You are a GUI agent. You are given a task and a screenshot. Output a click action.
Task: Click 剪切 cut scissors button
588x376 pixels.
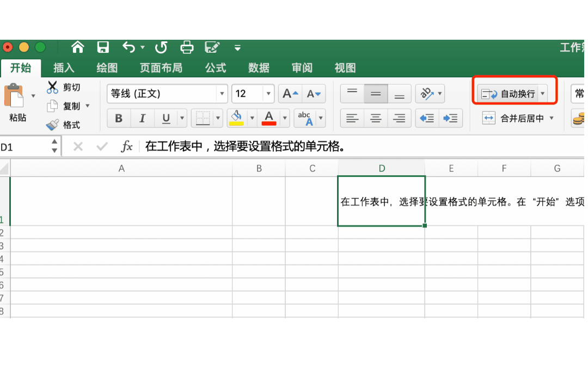click(63, 88)
